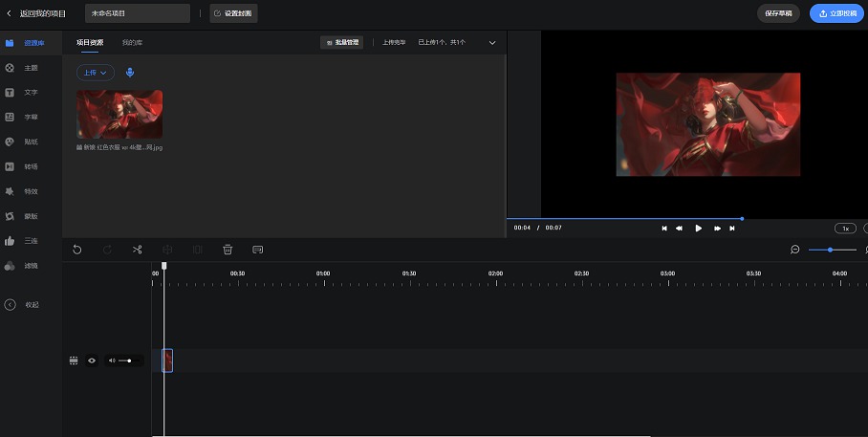The height and width of the screenshot is (437, 868).
Task: Click the timeline zoom-out magnifier icon
Action: [795, 250]
